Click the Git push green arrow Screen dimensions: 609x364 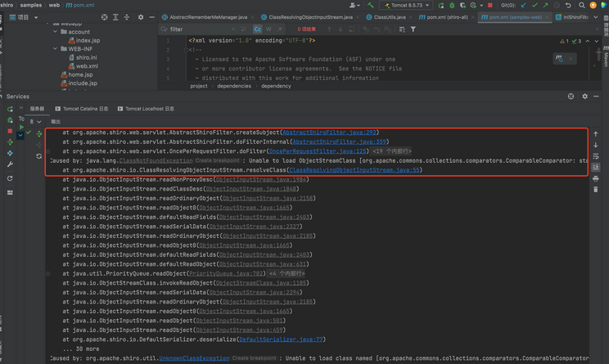click(546, 5)
